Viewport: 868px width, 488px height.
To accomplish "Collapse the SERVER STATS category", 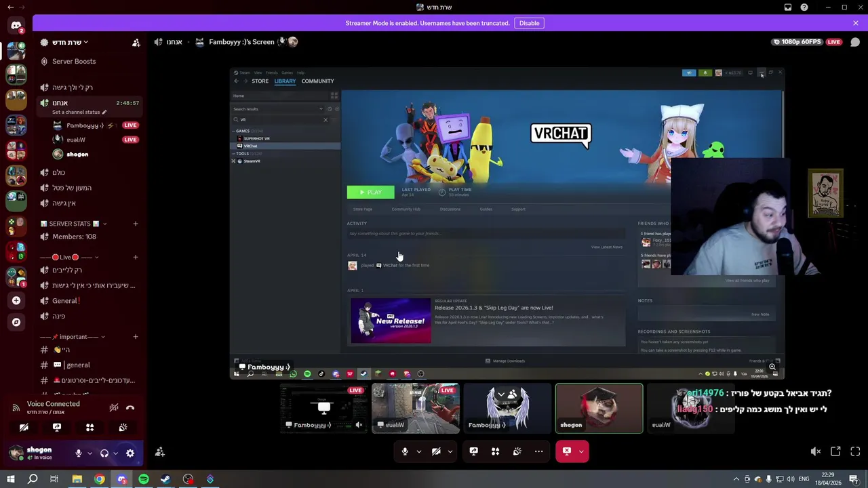I will click(73, 224).
